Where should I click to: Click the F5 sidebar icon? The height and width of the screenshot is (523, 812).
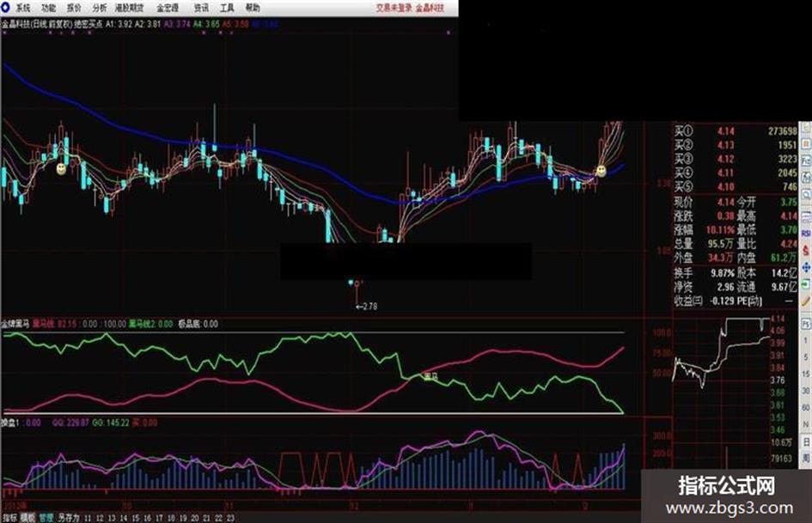(x=806, y=324)
